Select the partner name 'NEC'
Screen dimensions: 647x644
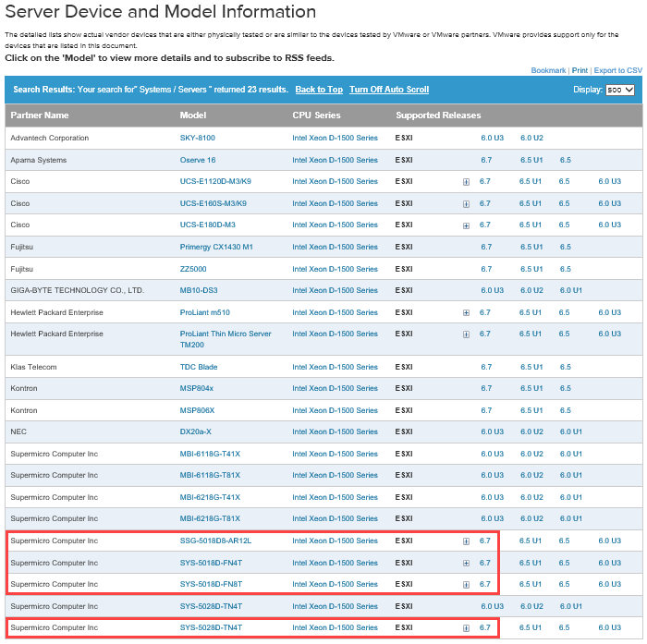(x=18, y=431)
